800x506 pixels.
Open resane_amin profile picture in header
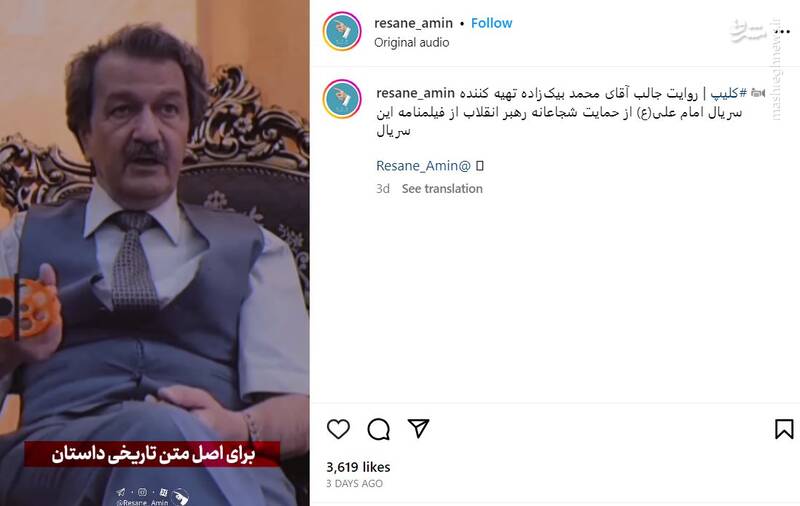coord(342,31)
